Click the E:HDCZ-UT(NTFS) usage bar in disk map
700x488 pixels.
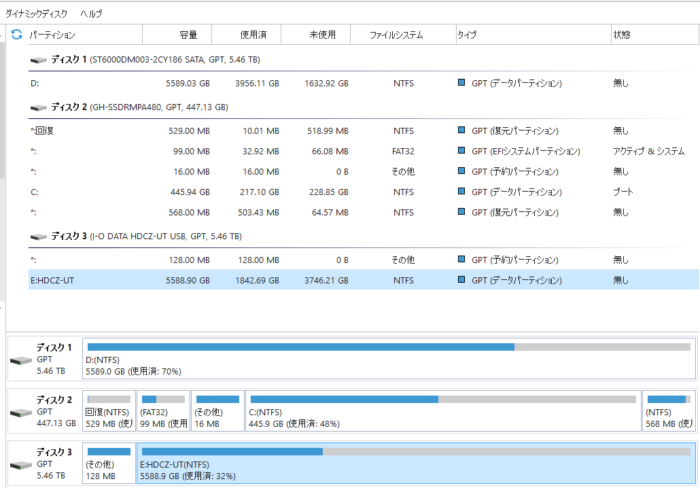pos(413,452)
